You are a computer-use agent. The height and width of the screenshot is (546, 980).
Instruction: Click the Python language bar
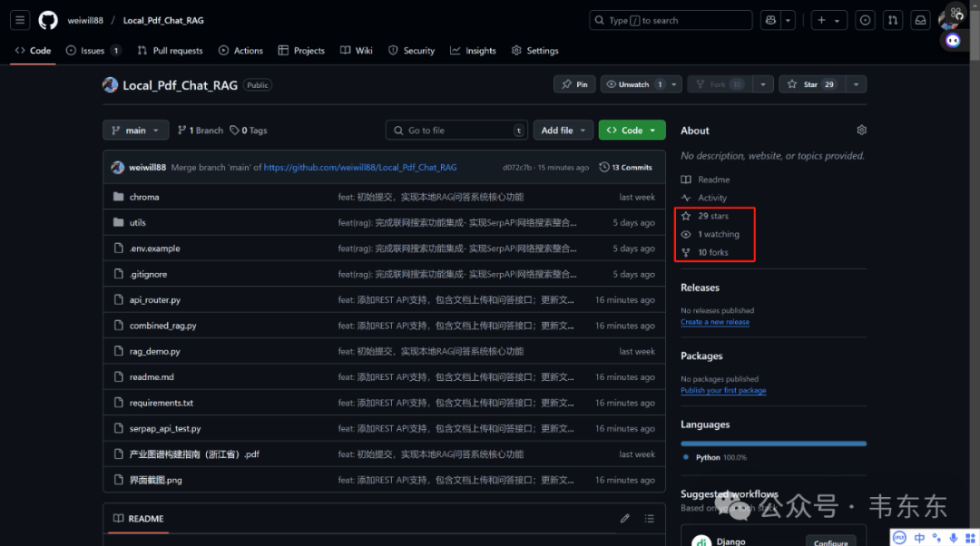[774, 444]
